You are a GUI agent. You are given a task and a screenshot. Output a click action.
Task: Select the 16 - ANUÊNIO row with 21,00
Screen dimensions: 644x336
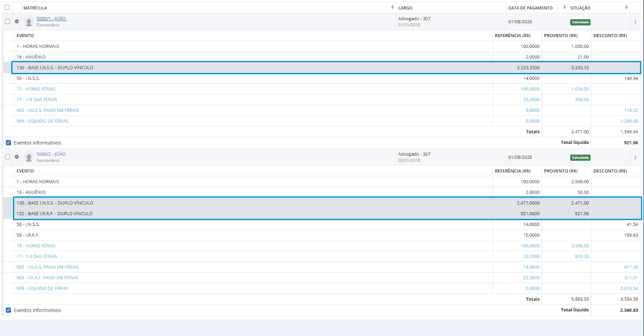pyautogui.click(x=322, y=57)
